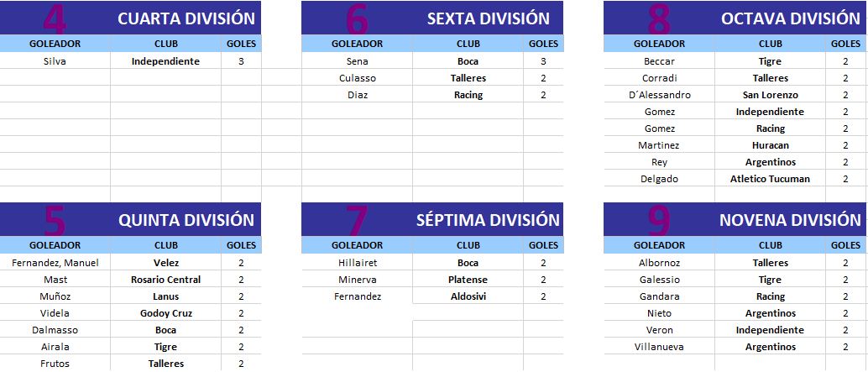Click the CUARTA DIVISIÓN header banner

tap(130, 18)
